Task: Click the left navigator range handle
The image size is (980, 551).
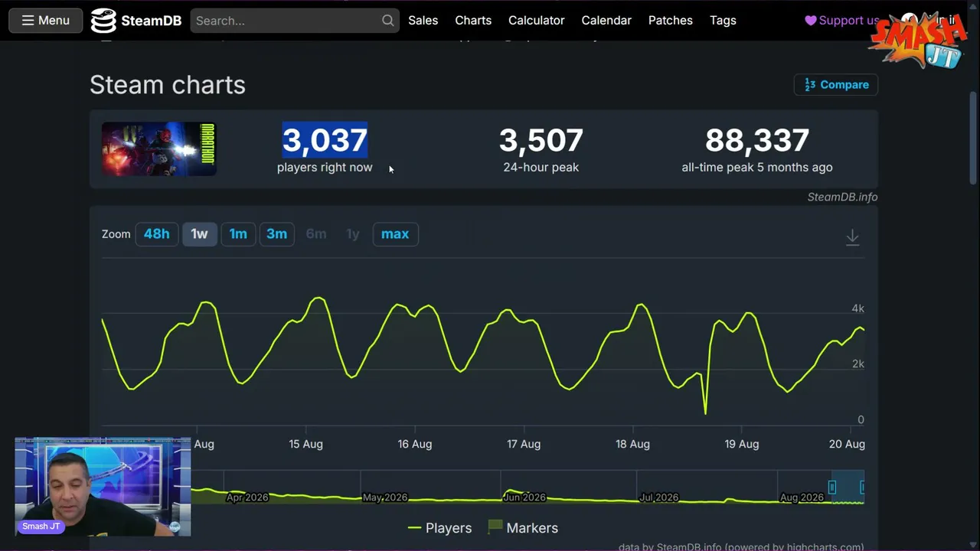Action: point(832,487)
